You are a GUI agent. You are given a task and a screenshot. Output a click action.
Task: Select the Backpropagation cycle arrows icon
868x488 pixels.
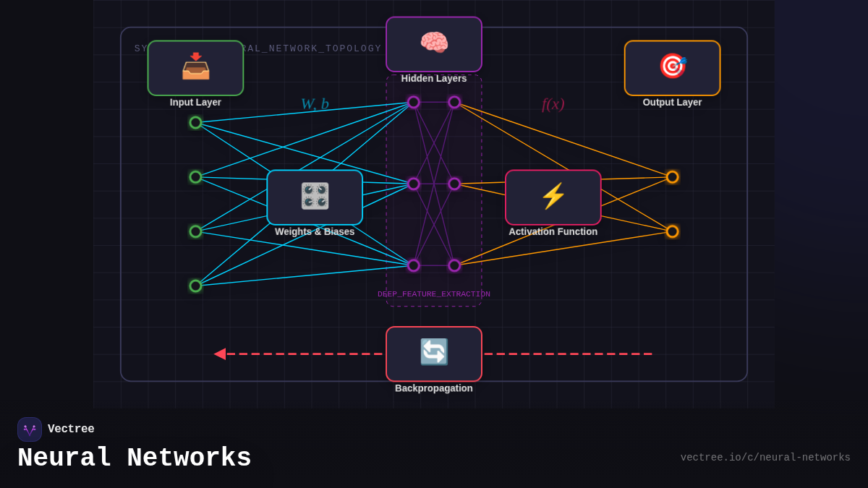coord(433,354)
